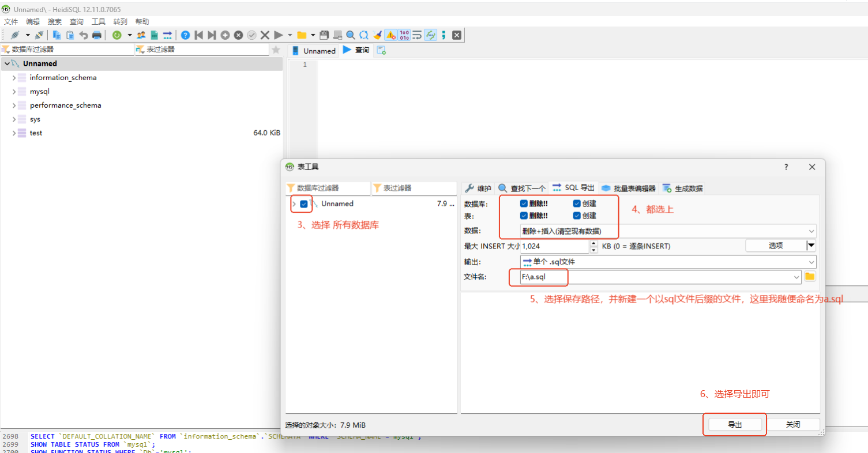Expand mysql database node

click(14, 91)
